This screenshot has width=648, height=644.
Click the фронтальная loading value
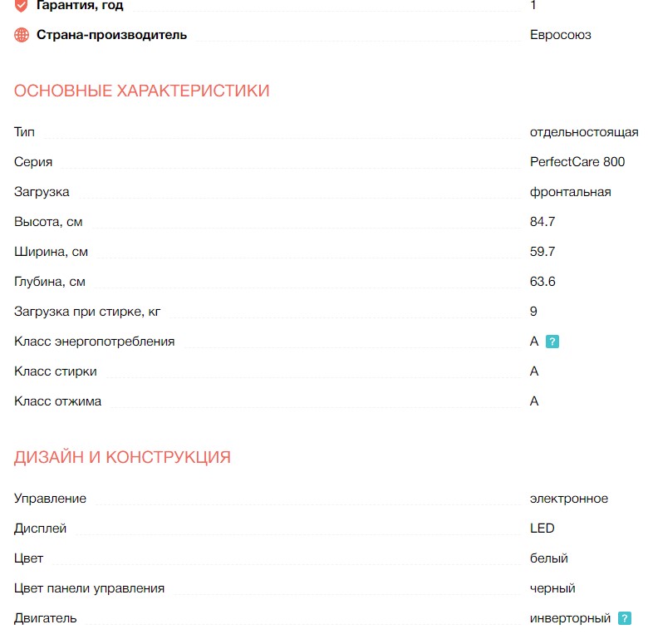point(571,192)
